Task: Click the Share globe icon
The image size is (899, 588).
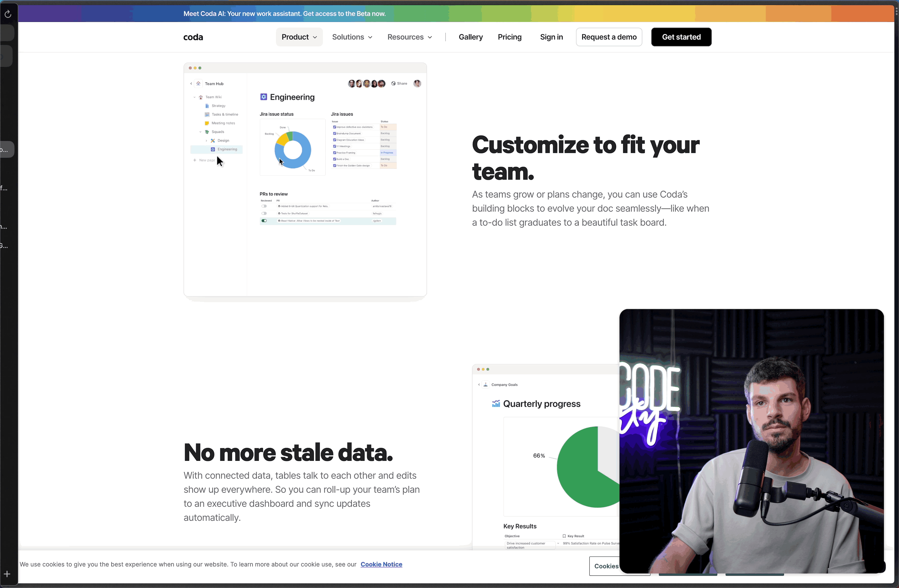Action: click(393, 83)
